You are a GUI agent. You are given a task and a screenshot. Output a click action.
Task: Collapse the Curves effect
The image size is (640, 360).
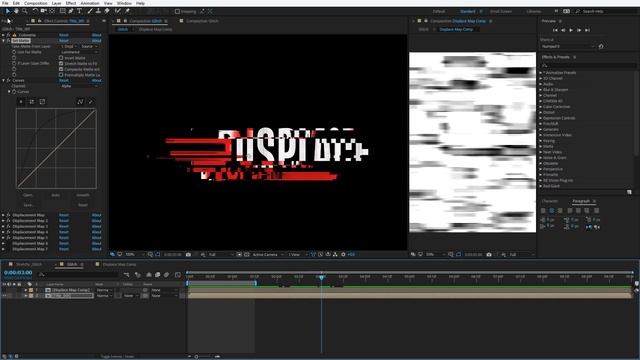pos(4,80)
